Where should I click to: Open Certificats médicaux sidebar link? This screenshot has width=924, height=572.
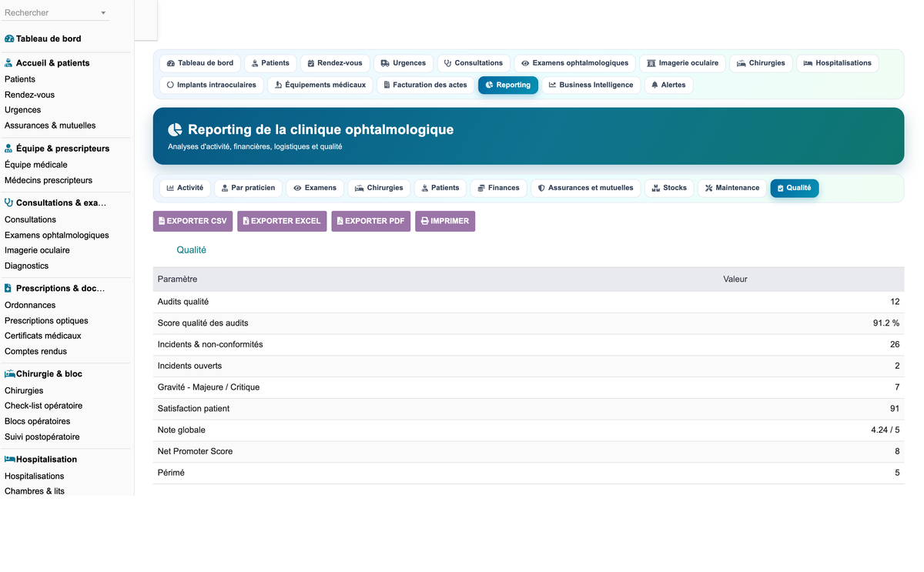43,336
